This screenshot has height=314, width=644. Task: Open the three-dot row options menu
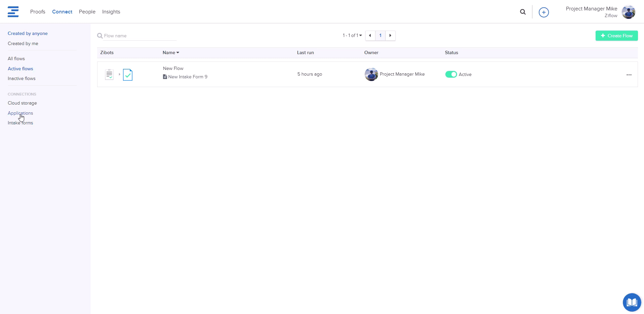(x=629, y=75)
